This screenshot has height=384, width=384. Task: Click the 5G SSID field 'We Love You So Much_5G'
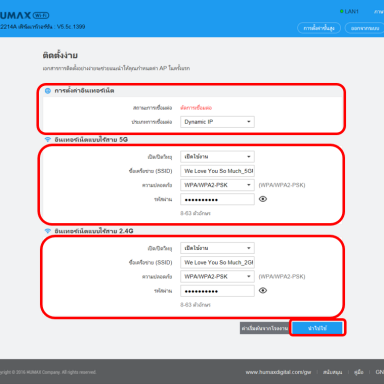(x=217, y=171)
